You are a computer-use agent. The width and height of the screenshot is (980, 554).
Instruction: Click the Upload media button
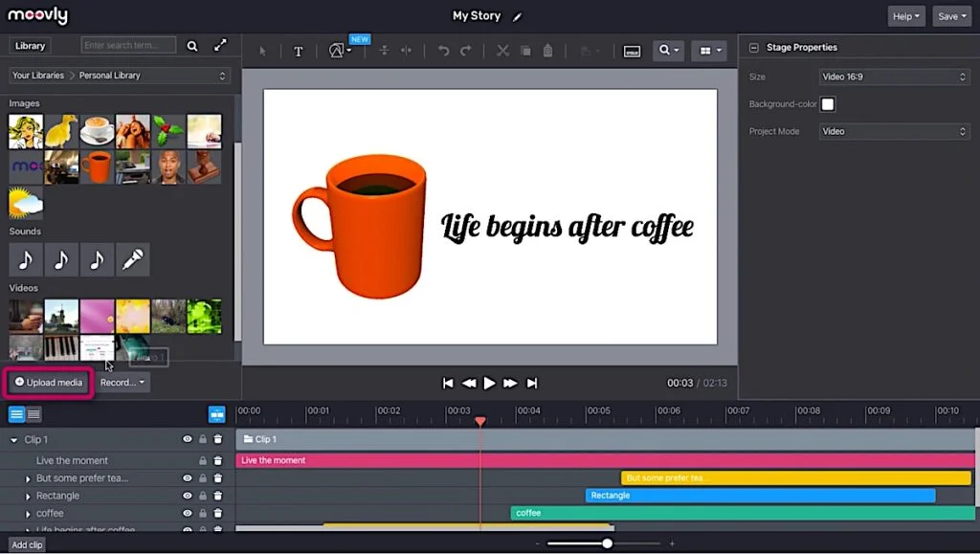point(47,382)
